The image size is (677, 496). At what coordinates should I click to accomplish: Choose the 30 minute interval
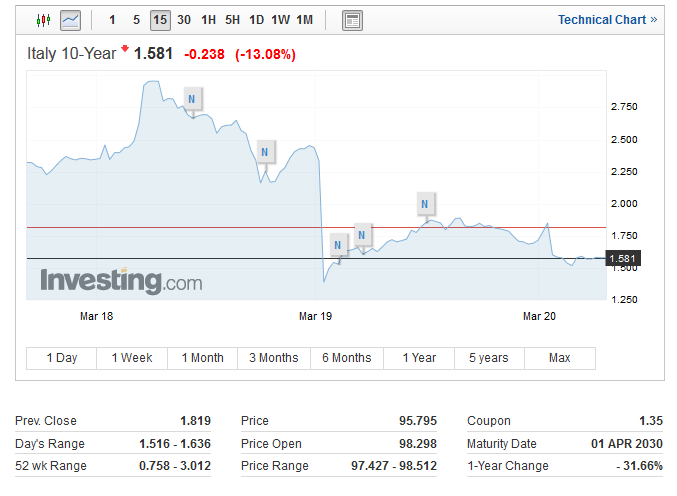[184, 20]
